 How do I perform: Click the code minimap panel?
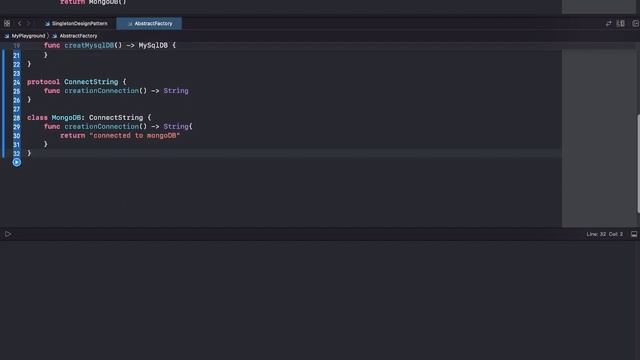(598, 138)
